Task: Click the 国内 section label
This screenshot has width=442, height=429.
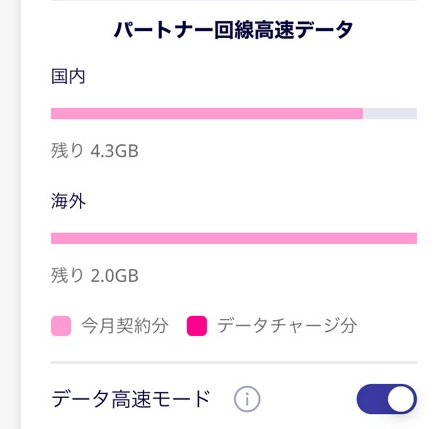Action: point(68,76)
